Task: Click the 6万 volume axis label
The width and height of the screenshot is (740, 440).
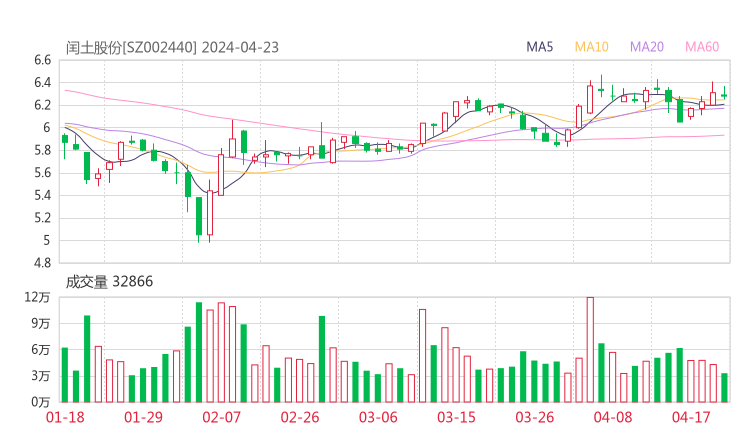Action: [x=41, y=350]
